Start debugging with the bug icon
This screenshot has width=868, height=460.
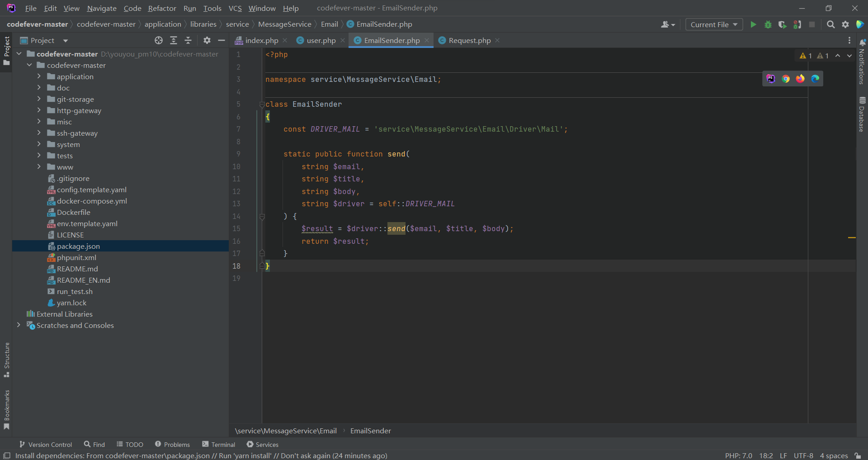(768, 24)
